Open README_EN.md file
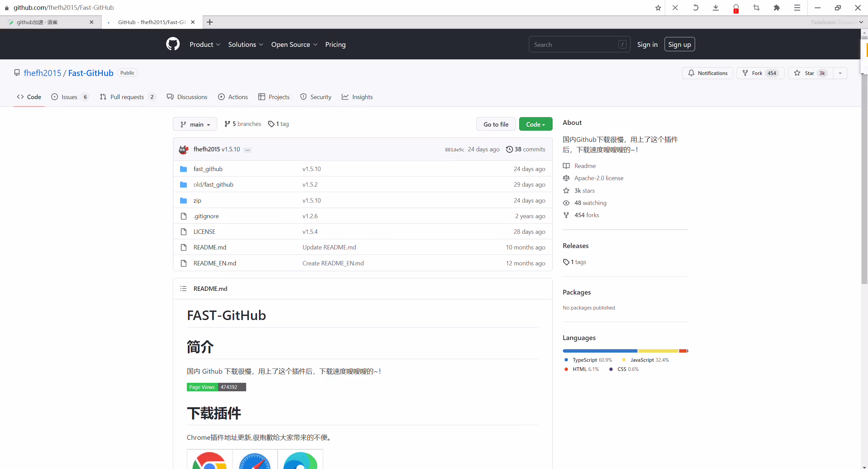Viewport: 868px width, 469px height. pos(215,263)
